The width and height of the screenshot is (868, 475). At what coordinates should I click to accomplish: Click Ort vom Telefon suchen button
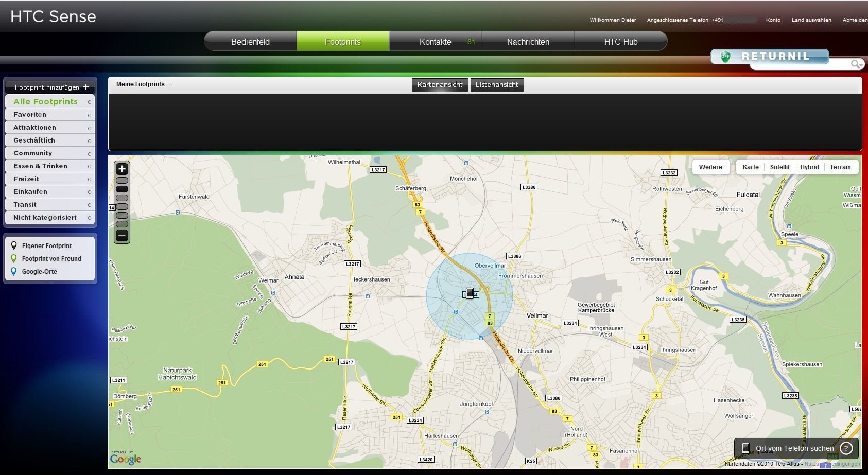[796, 448]
